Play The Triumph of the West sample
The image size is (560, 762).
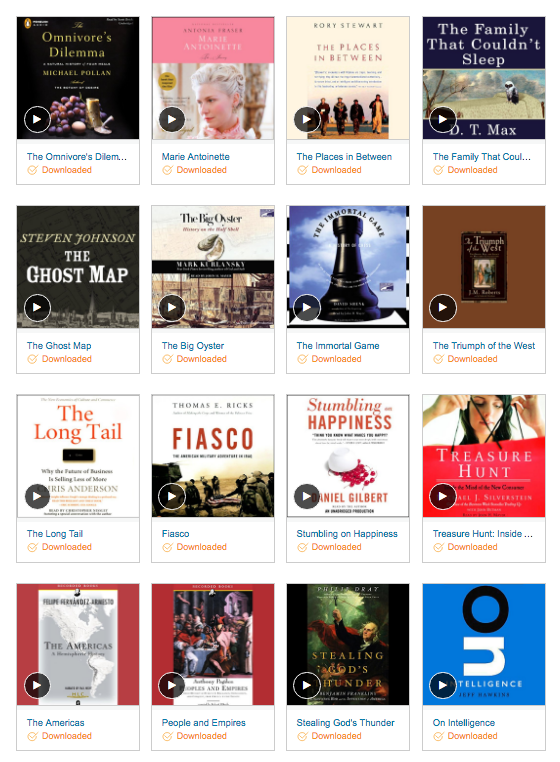[443, 308]
